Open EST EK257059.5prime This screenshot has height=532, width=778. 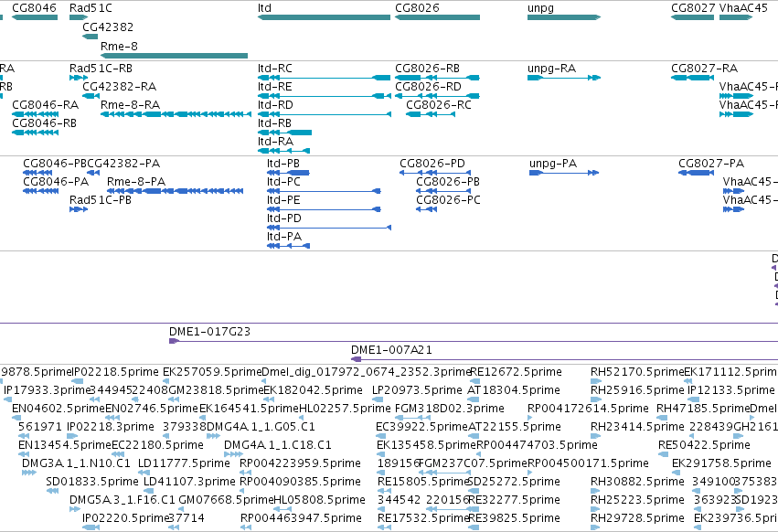(x=212, y=372)
